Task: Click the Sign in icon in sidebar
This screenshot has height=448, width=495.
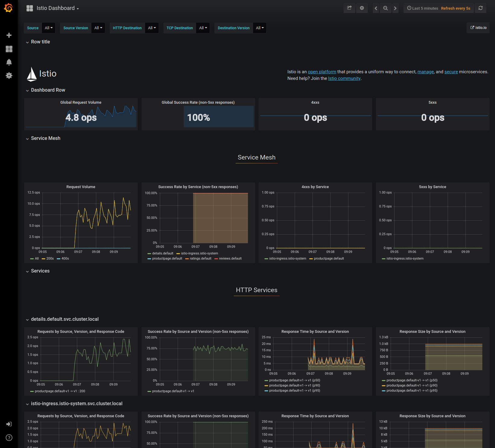Action: (9, 424)
